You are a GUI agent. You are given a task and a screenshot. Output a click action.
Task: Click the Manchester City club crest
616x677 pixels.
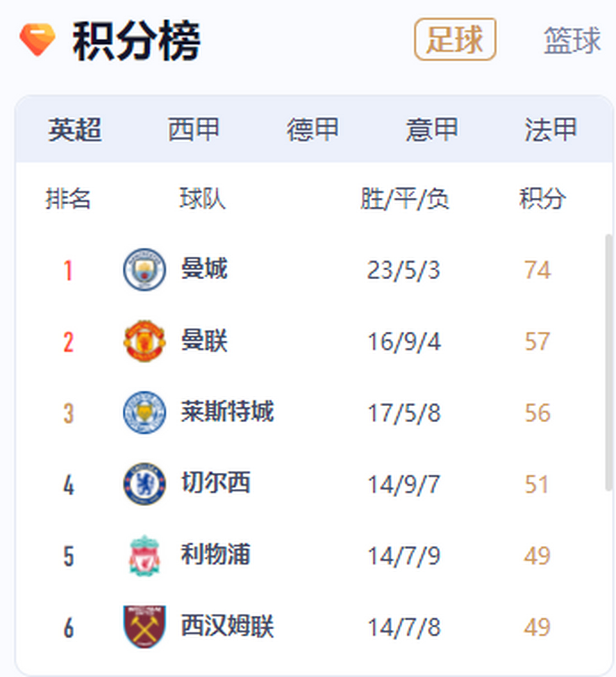pyautogui.click(x=144, y=270)
